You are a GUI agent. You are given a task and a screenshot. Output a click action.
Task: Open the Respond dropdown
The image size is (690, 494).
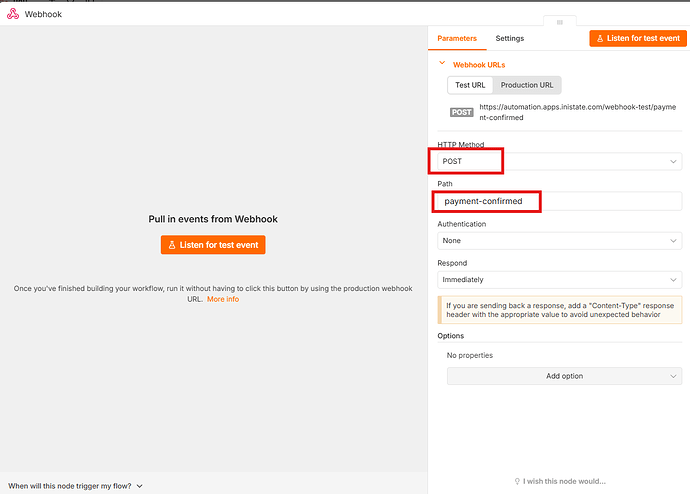(560, 280)
